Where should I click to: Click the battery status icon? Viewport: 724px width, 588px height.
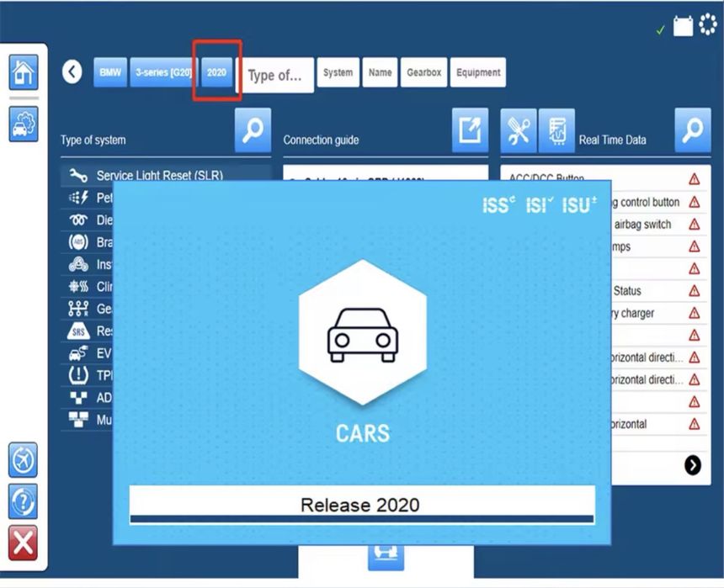[x=684, y=26]
